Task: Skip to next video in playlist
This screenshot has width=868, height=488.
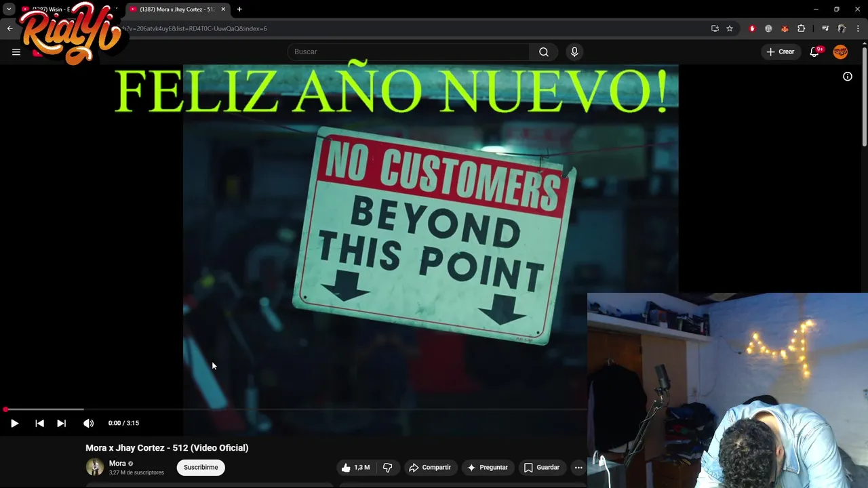Action: click(61, 423)
